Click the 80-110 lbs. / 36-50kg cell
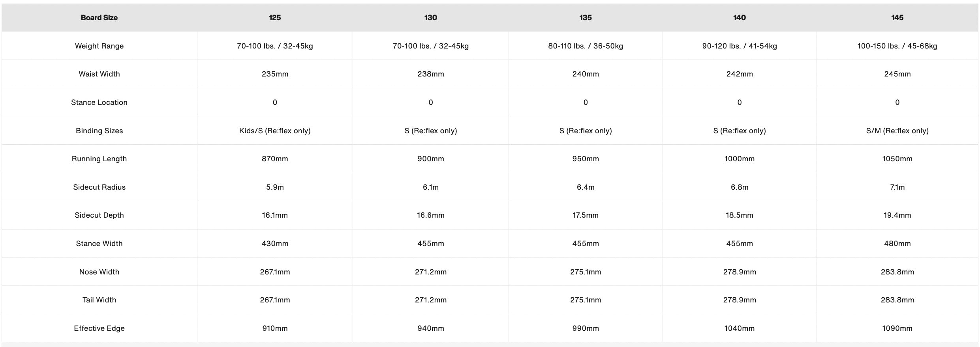 coord(586,46)
